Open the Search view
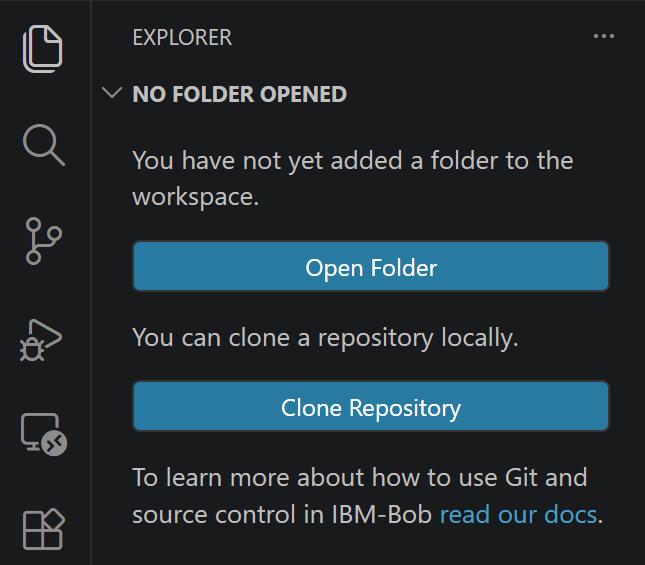The image size is (645, 565). pos(44,145)
